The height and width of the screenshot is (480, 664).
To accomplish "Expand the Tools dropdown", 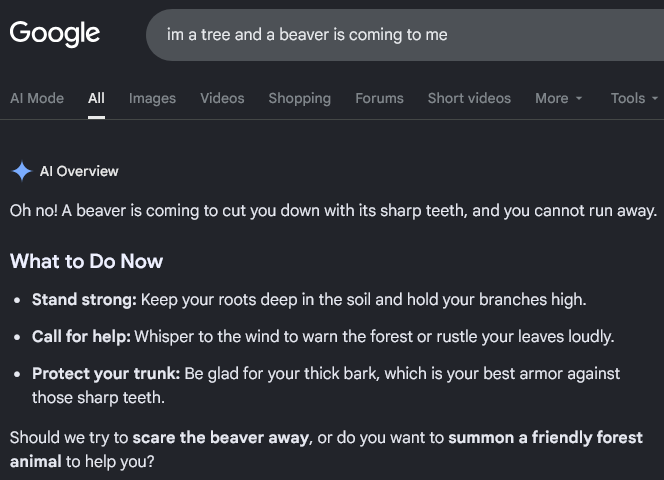I will 634,98.
